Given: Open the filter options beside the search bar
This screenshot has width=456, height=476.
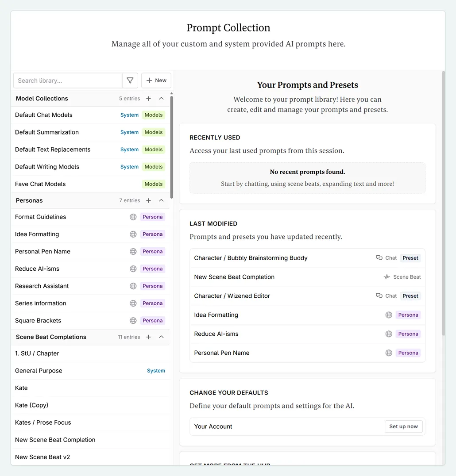Looking at the screenshot, I should coord(130,80).
